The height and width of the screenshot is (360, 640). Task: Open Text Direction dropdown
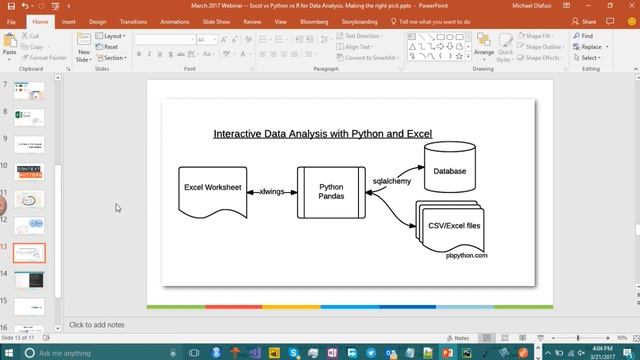pyautogui.click(x=360, y=36)
